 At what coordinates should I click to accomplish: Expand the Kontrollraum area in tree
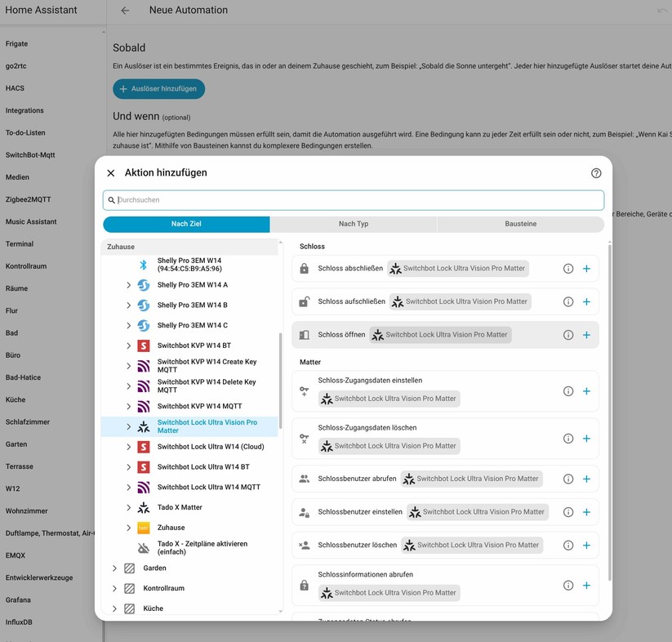(114, 588)
